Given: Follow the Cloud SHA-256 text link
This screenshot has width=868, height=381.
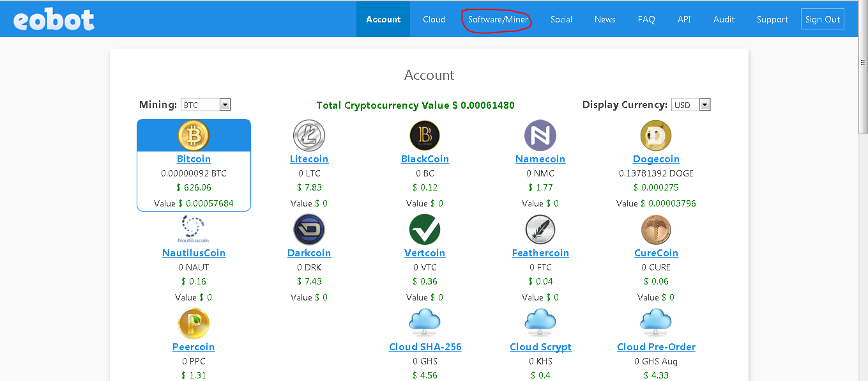Looking at the screenshot, I should [425, 346].
